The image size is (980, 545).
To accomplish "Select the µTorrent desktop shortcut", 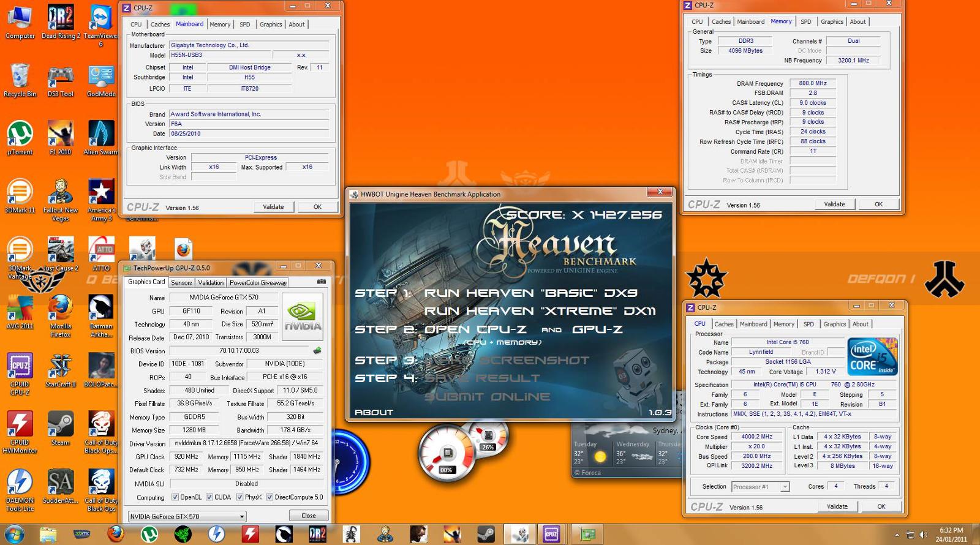I will 20,138.
